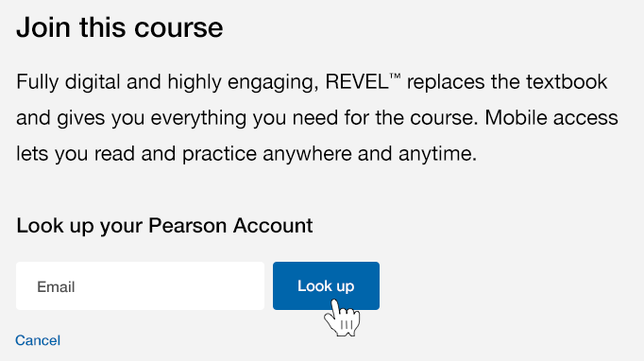Click the word 'Account' in subheading

pos(273,225)
